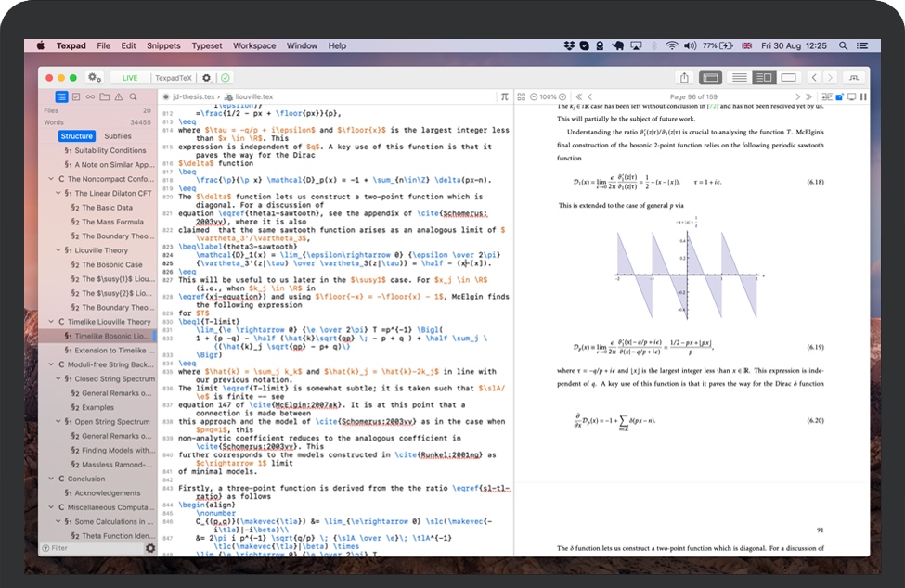Viewport: 905px width, 588px height.
Task: Show the warnings triangle sidebar view
Action: [119, 96]
